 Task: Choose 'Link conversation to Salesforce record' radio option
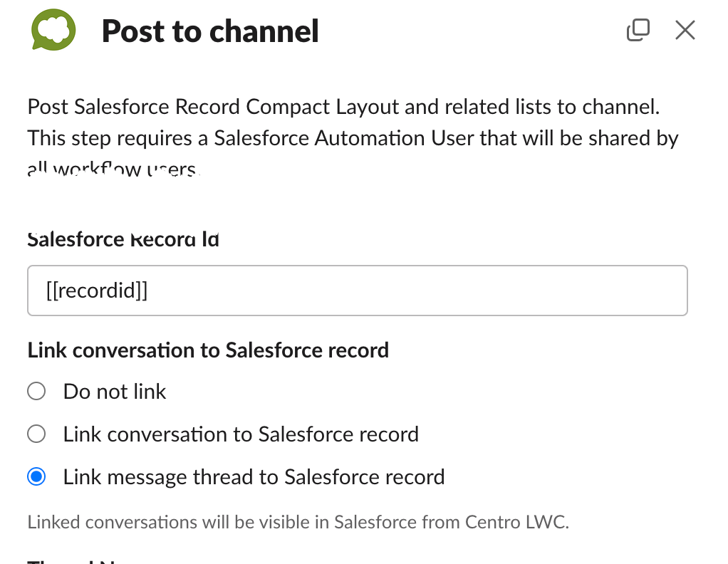(36, 434)
